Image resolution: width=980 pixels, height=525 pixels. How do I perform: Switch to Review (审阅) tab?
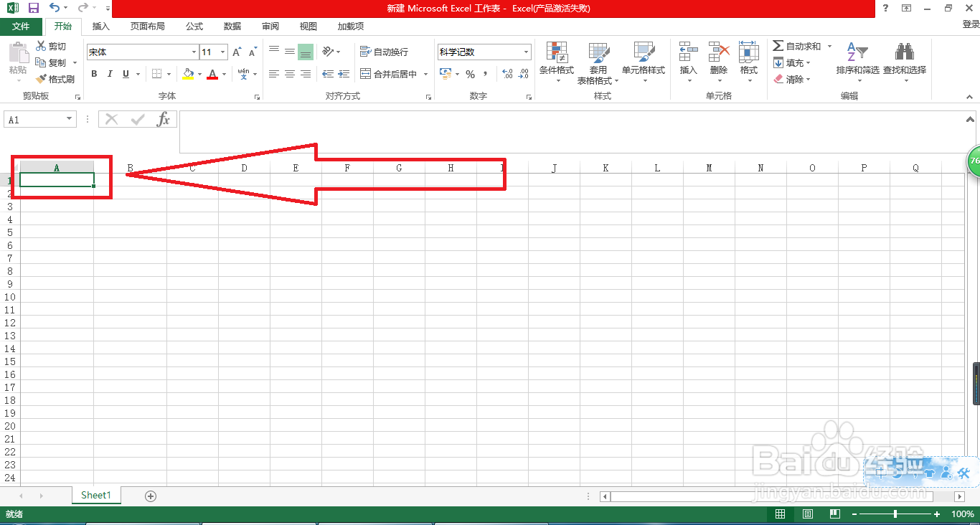click(x=270, y=27)
